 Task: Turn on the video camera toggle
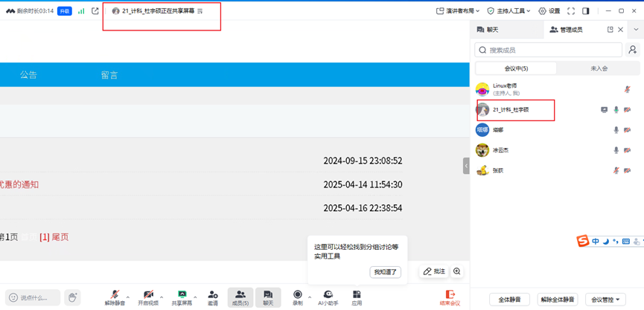[148, 295]
